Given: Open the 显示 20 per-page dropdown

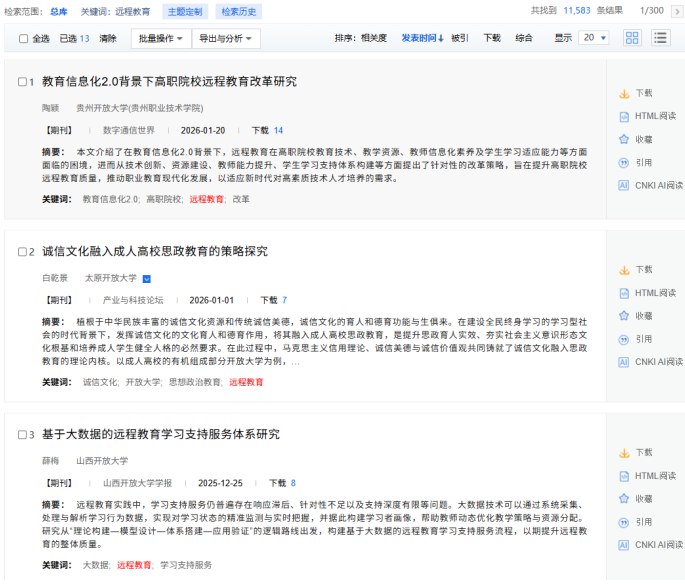Looking at the screenshot, I should (x=594, y=38).
